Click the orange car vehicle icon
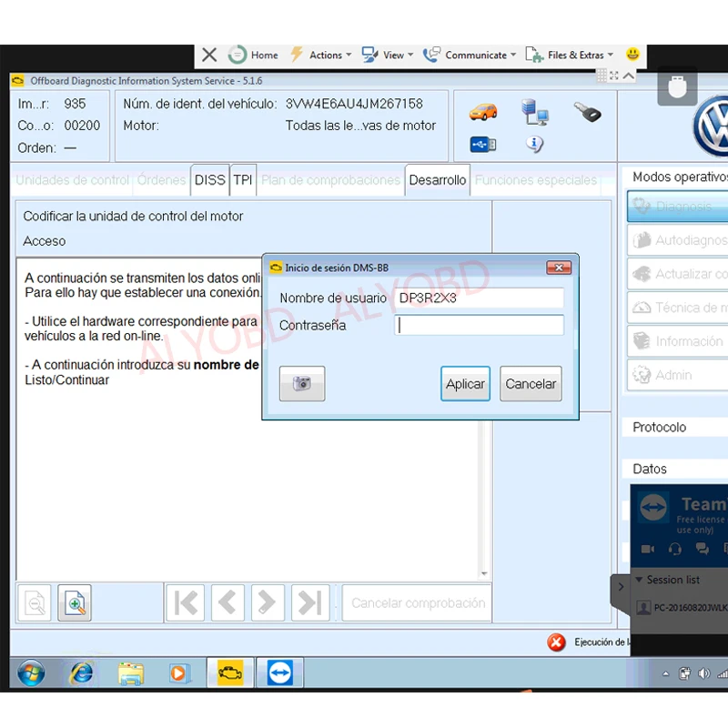 tap(483, 112)
